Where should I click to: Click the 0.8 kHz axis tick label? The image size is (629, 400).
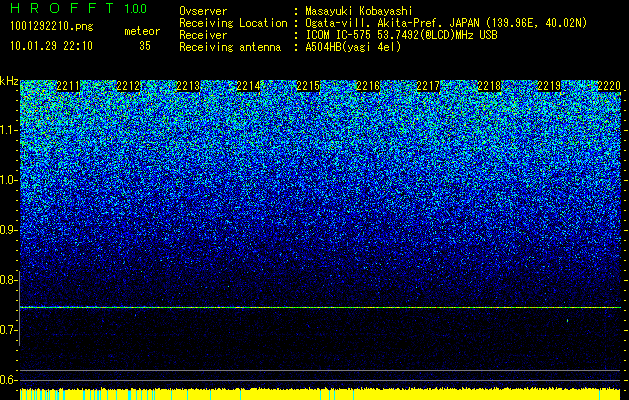click(x=8, y=280)
